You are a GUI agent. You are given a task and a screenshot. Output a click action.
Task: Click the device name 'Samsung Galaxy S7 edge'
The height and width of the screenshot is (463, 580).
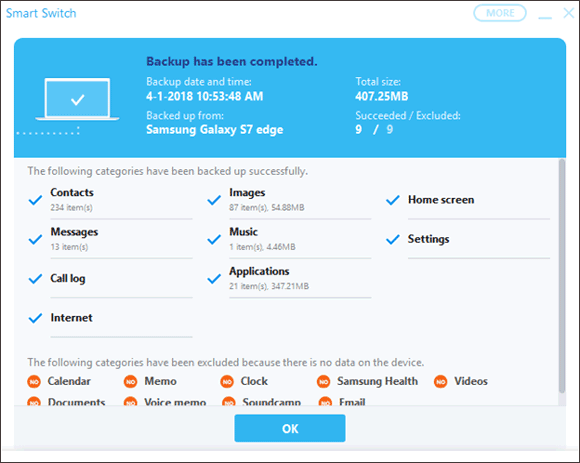[215, 130]
